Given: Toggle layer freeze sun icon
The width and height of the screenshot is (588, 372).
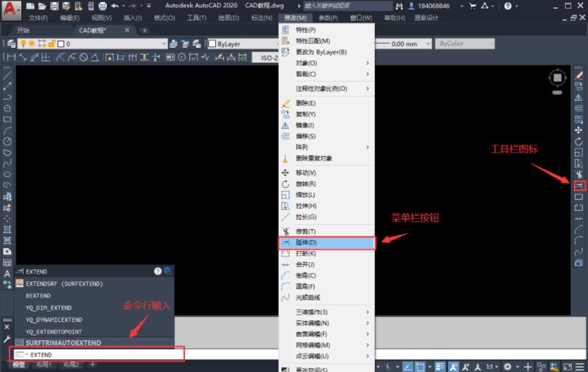Looking at the screenshot, I should (32, 43).
